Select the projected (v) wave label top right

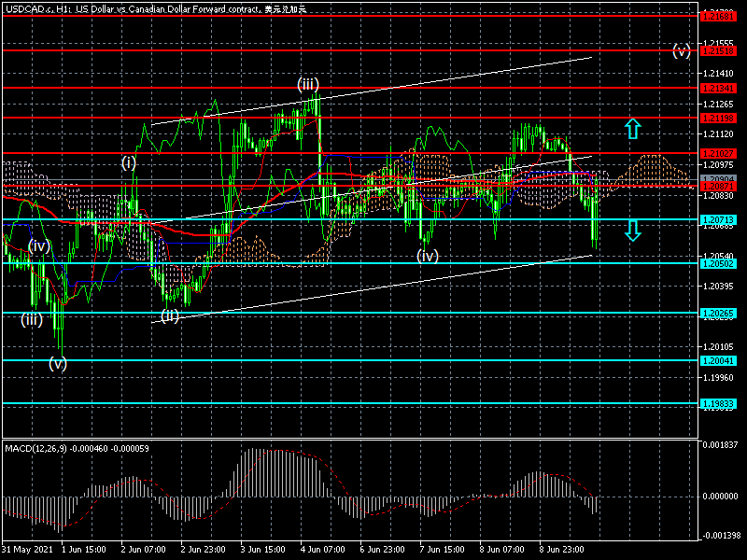[682, 50]
